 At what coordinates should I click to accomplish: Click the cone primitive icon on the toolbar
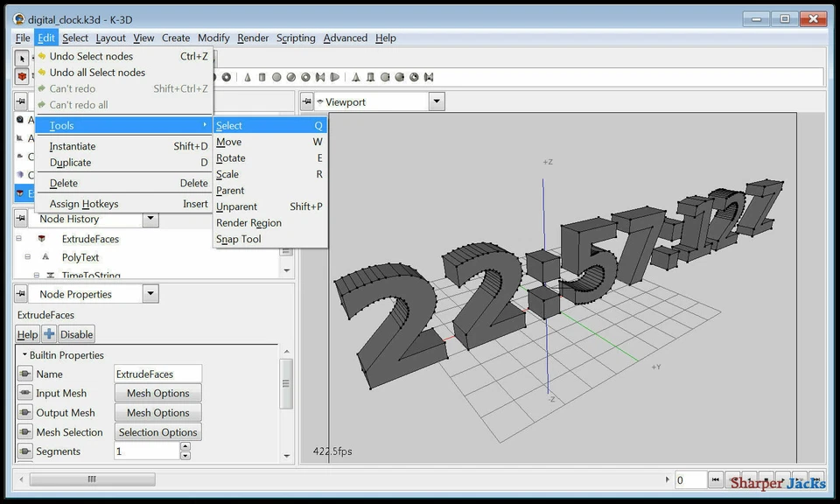pyautogui.click(x=247, y=77)
